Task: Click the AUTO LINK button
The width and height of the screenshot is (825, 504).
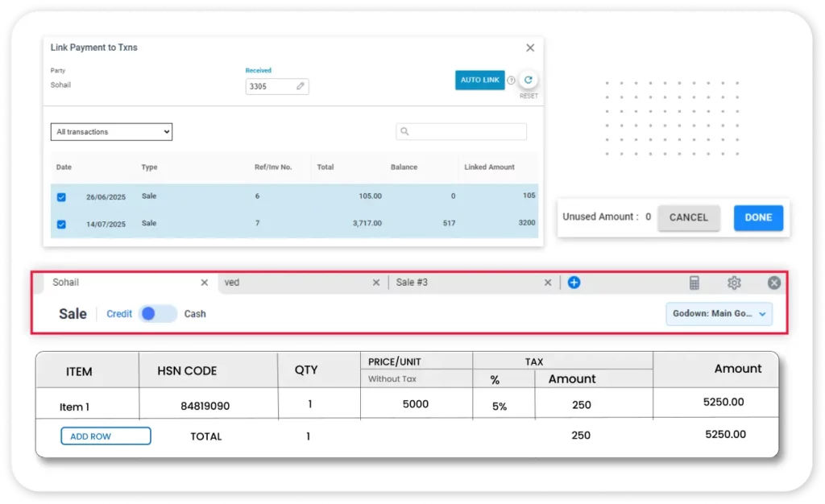Action: [480, 80]
